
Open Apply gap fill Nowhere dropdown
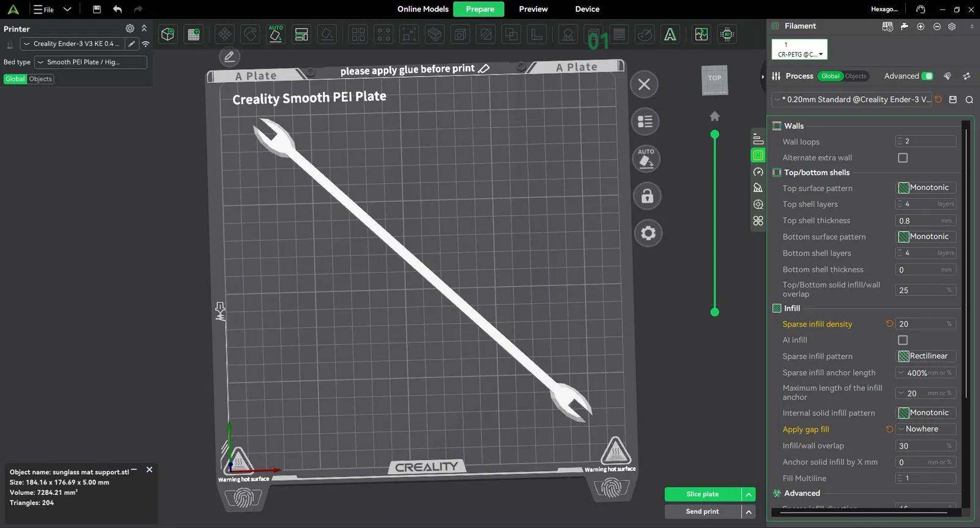pos(926,429)
